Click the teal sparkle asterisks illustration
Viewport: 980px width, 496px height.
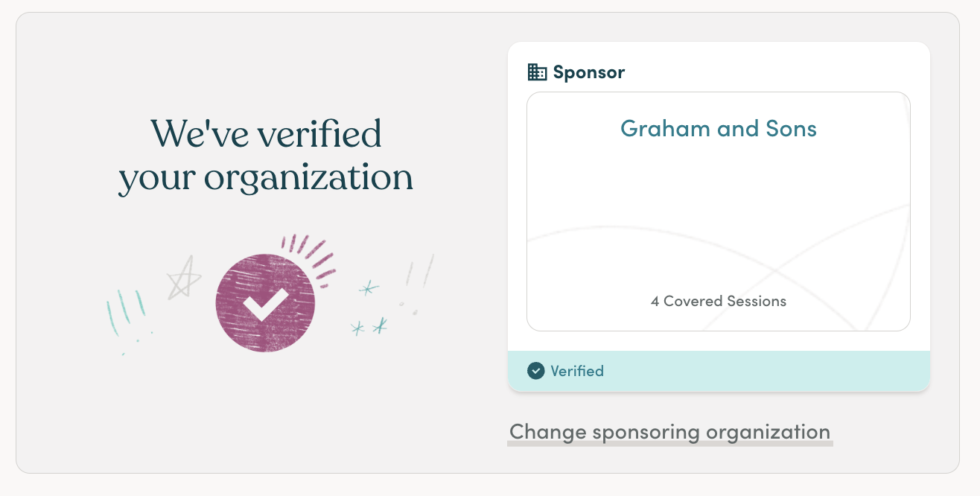370,308
